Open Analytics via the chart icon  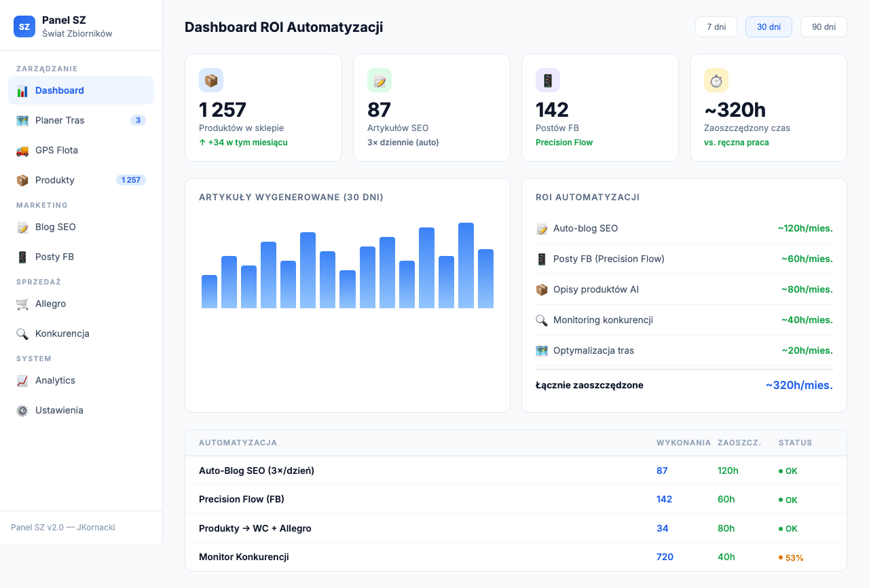point(22,380)
